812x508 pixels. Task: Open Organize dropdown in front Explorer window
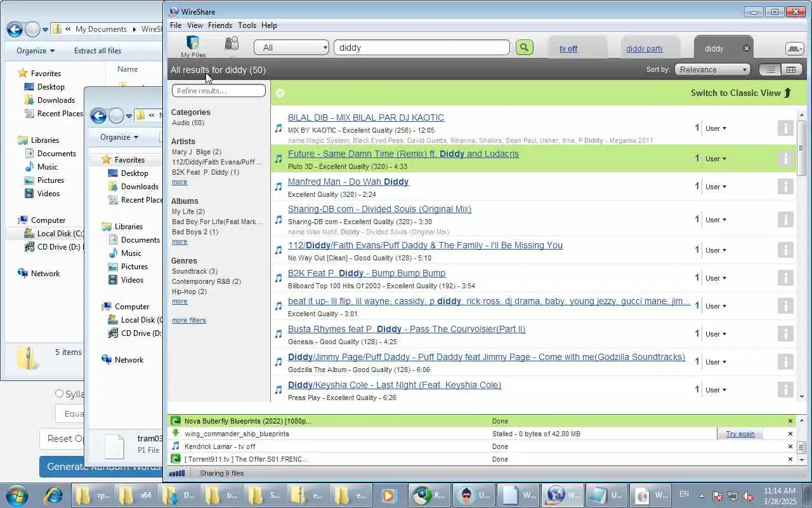click(119, 137)
